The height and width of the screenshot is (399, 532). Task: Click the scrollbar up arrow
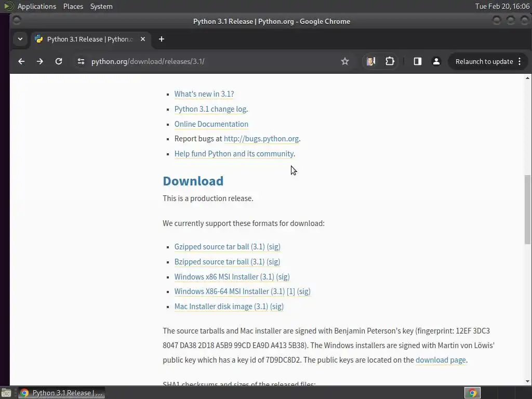pos(527,78)
